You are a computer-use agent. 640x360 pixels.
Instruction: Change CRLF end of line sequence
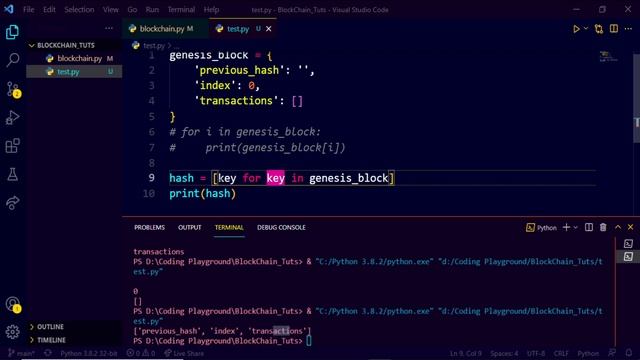tap(561, 353)
